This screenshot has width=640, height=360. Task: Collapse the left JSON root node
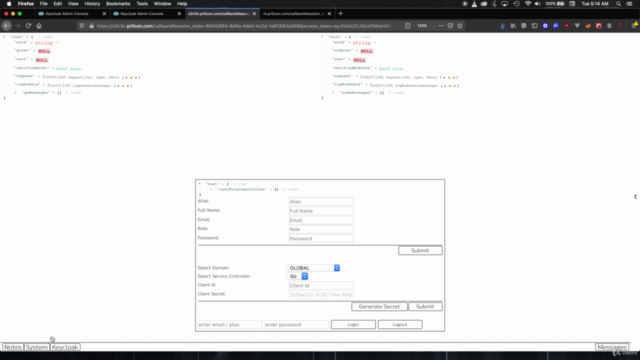(x=4, y=37)
